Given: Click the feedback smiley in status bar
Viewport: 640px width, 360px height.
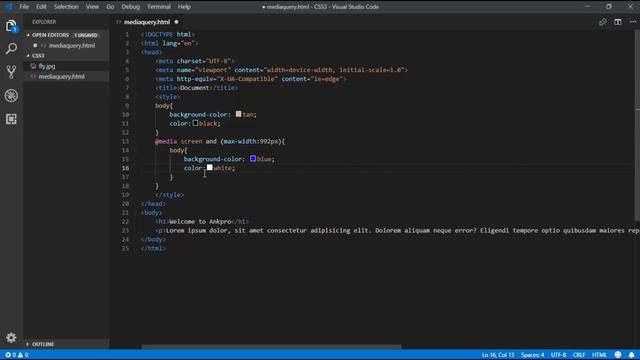Looking at the screenshot, I should [618, 355].
